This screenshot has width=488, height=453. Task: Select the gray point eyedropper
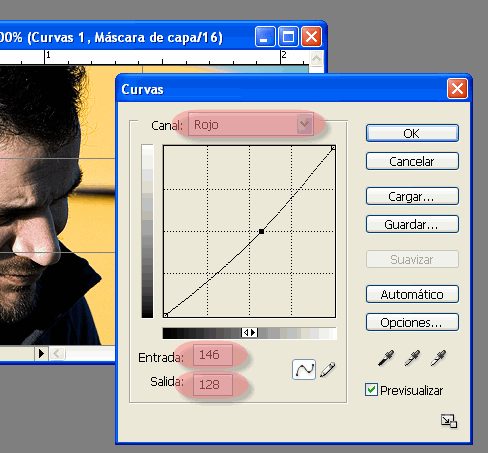[412, 358]
